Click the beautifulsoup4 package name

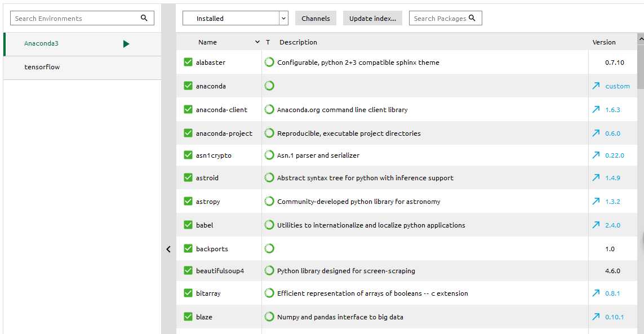(220, 271)
